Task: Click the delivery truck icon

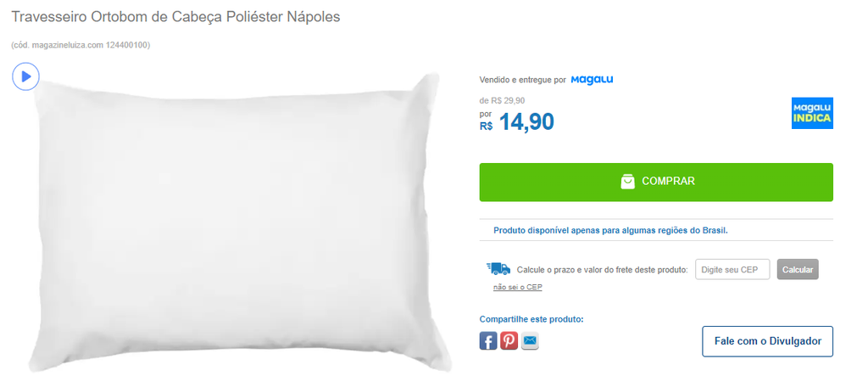Action: click(x=498, y=269)
